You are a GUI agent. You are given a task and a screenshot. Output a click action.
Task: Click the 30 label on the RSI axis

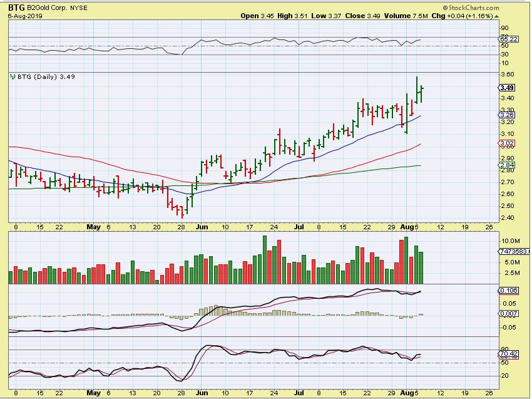click(504, 54)
